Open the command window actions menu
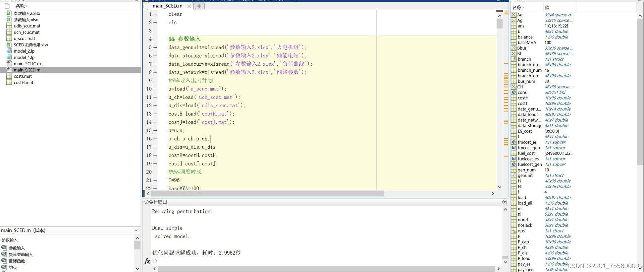The height and width of the screenshot is (272, 644). pyautogui.click(x=504, y=202)
